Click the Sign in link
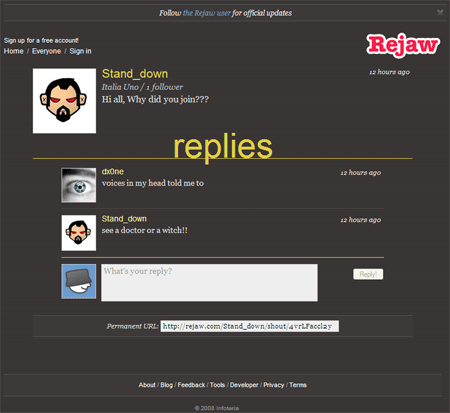 pos(80,51)
